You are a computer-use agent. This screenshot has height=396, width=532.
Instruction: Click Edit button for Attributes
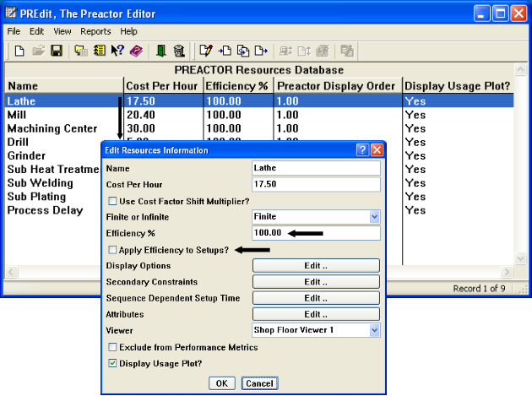click(316, 315)
